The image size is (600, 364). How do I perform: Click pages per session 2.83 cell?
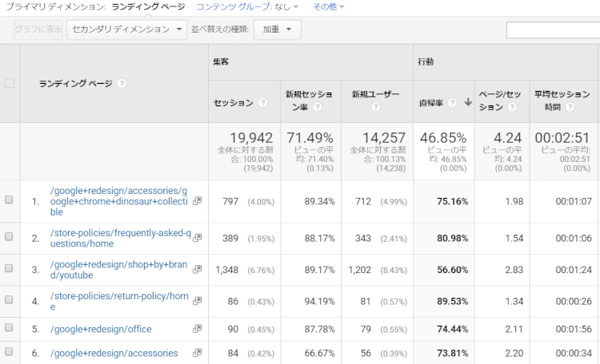[514, 270]
